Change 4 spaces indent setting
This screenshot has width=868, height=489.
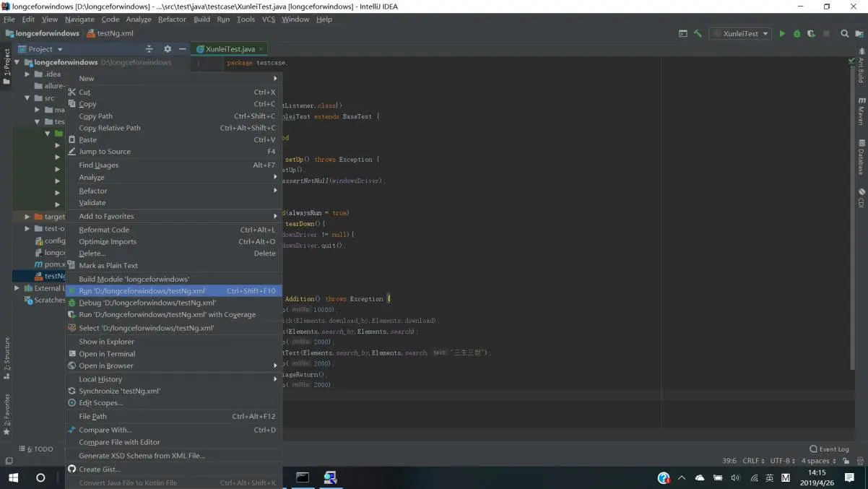[x=818, y=461]
